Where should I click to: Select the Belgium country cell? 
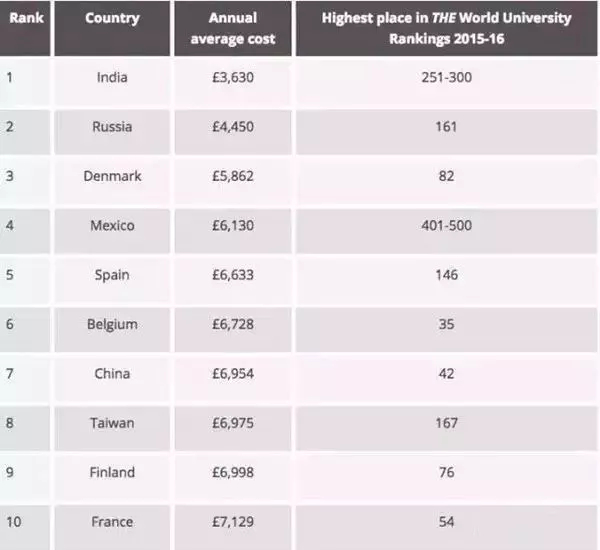(x=112, y=325)
